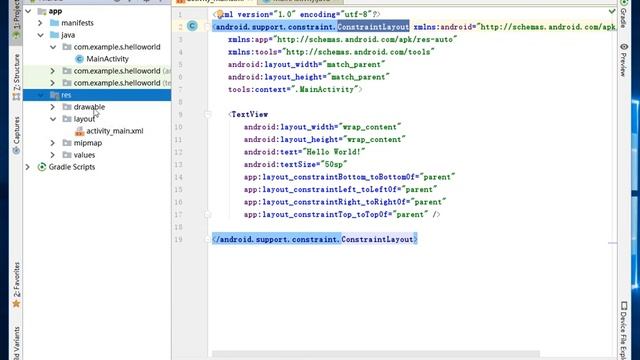Select the manifests tree row
Viewport: 640px width, 360px height.
pyautogui.click(x=97, y=23)
